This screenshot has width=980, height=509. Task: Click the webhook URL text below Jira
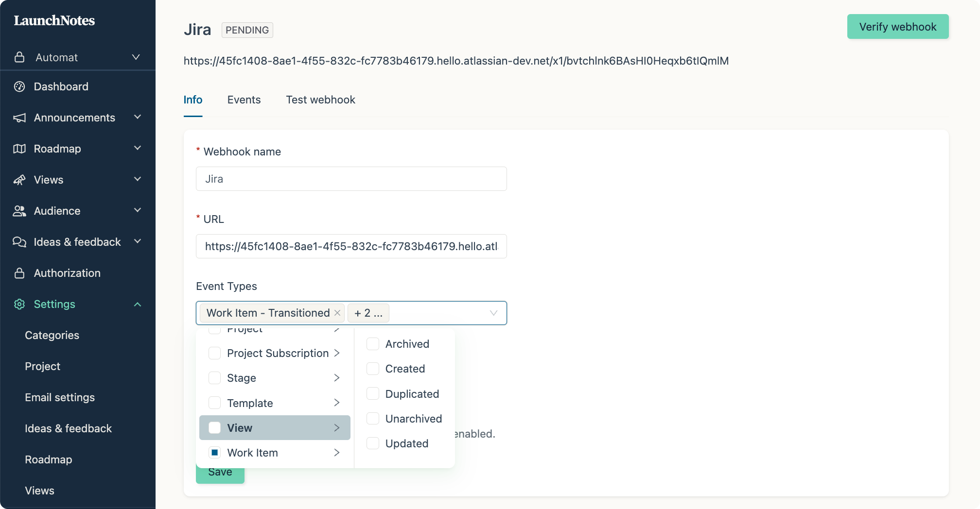(x=456, y=61)
